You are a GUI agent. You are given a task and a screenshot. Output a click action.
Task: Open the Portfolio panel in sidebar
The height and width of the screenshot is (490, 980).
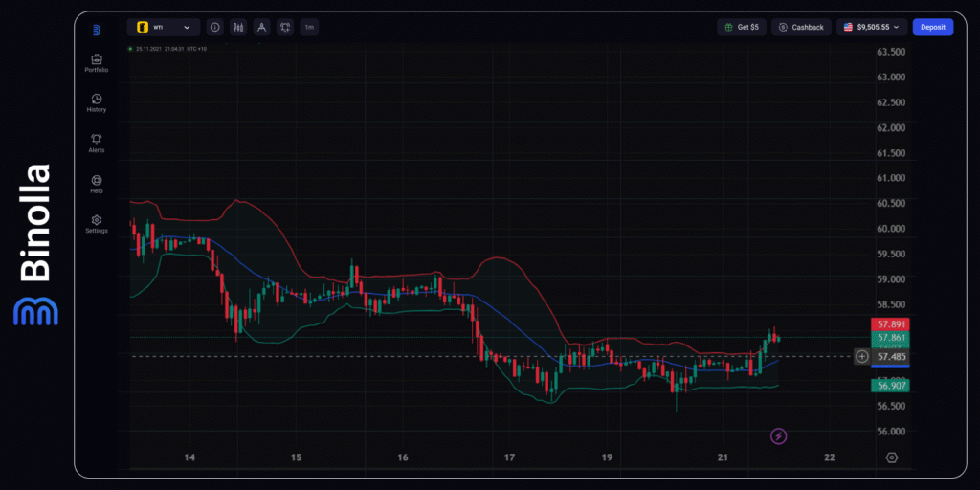coord(96,63)
